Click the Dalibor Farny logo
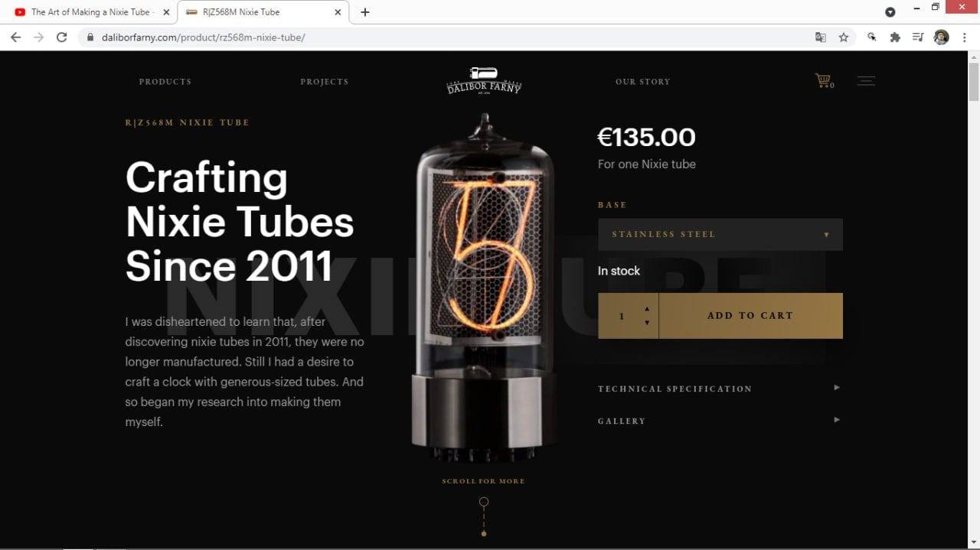 [484, 80]
